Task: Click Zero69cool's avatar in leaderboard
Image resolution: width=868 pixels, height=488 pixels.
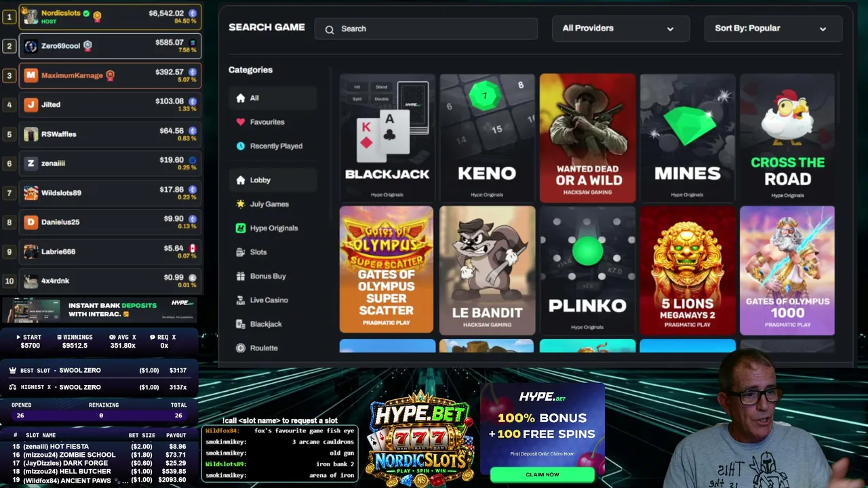Action: click(31, 46)
